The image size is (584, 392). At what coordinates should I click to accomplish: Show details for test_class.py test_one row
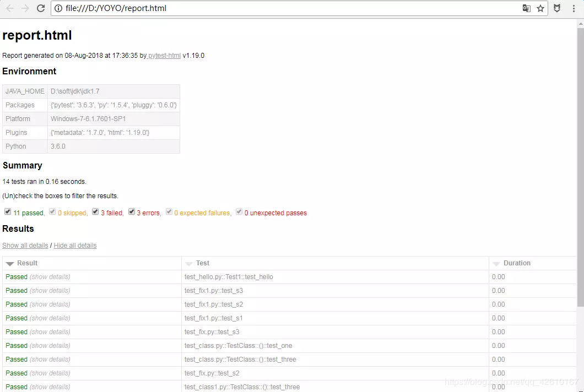pyautogui.click(x=50, y=346)
